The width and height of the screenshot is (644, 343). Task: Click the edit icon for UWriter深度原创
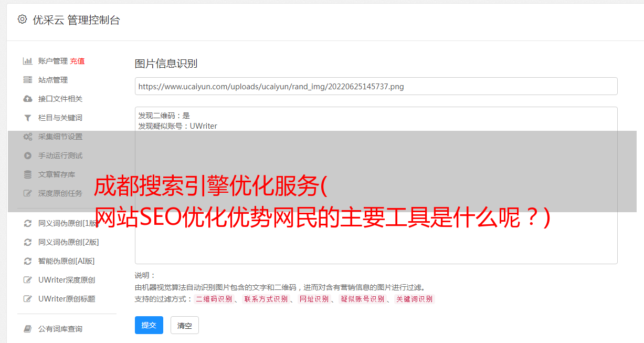click(28, 280)
